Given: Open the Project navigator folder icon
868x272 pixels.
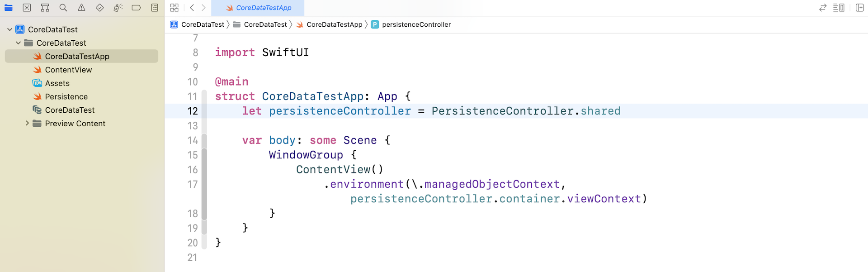Looking at the screenshot, I should [x=8, y=8].
